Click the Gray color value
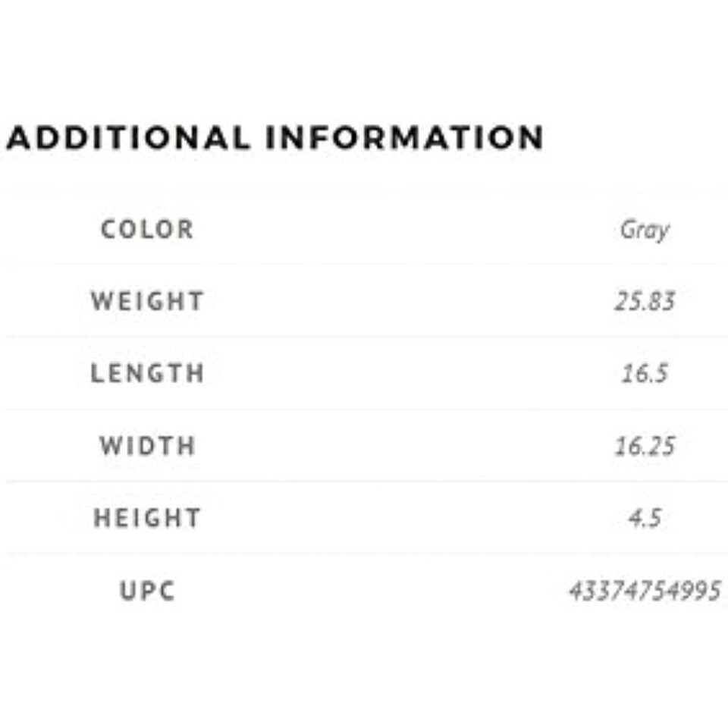728x728 pixels. (x=645, y=229)
